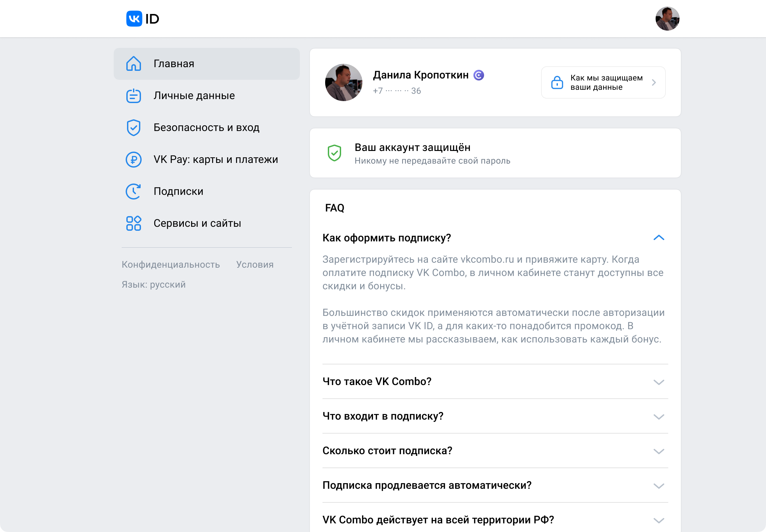Click the shield icon for Безопасность и вход

point(134,128)
